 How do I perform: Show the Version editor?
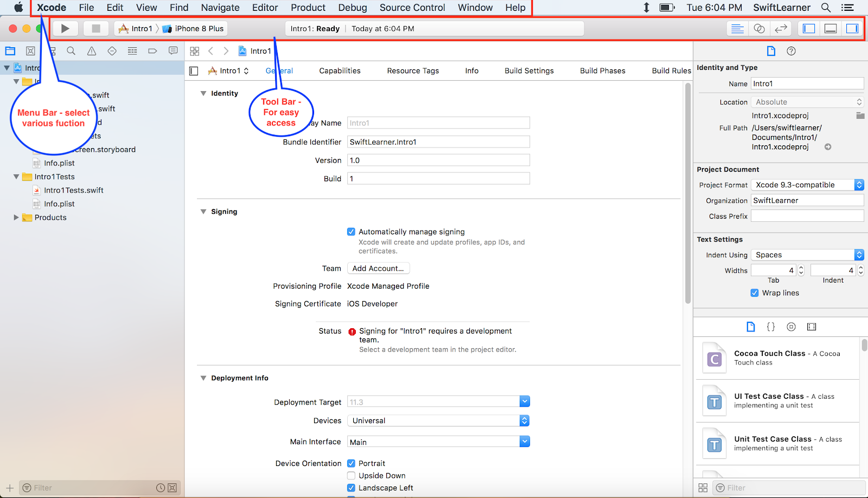[781, 29]
